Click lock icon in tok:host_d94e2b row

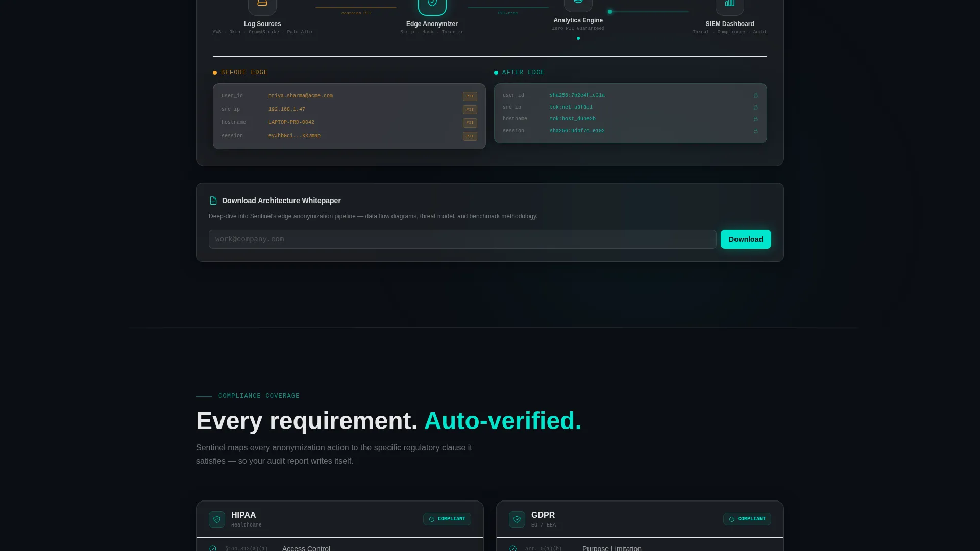(756, 119)
